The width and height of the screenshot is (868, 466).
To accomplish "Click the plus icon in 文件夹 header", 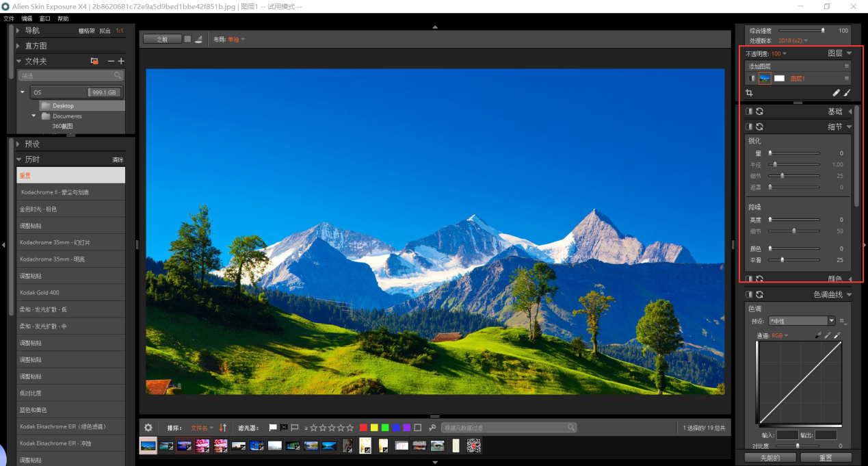I will [x=121, y=62].
